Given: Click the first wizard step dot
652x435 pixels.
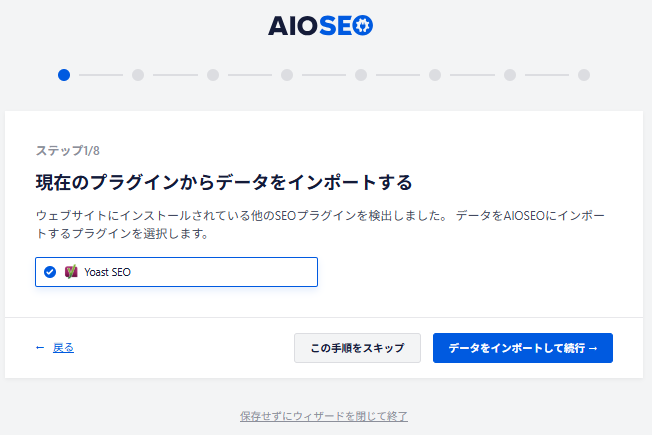Looking at the screenshot, I should (64, 74).
